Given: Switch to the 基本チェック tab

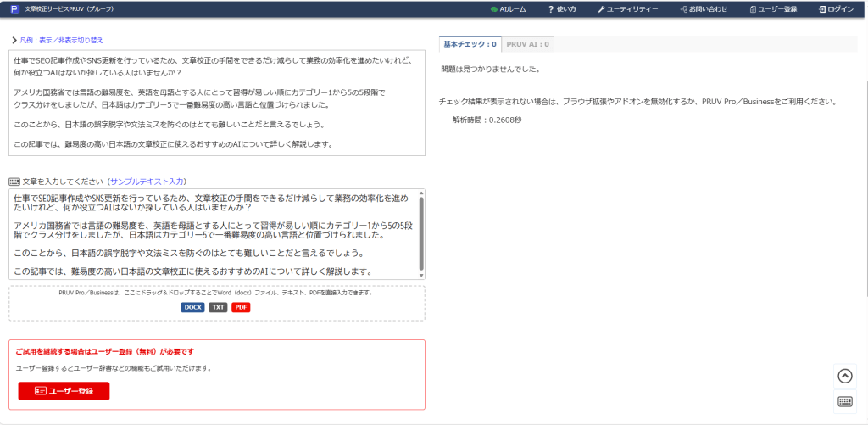Looking at the screenshot, I should click(470, 44).
